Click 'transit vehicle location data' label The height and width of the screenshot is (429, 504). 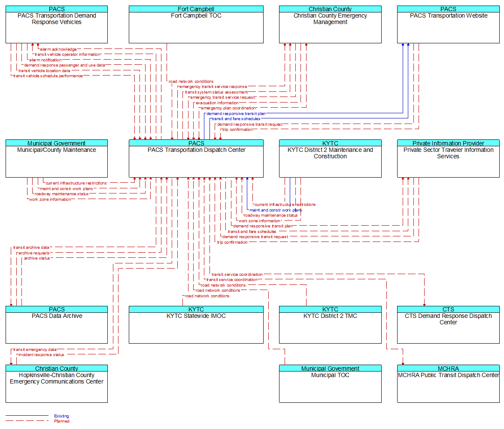tap(44, 71)
